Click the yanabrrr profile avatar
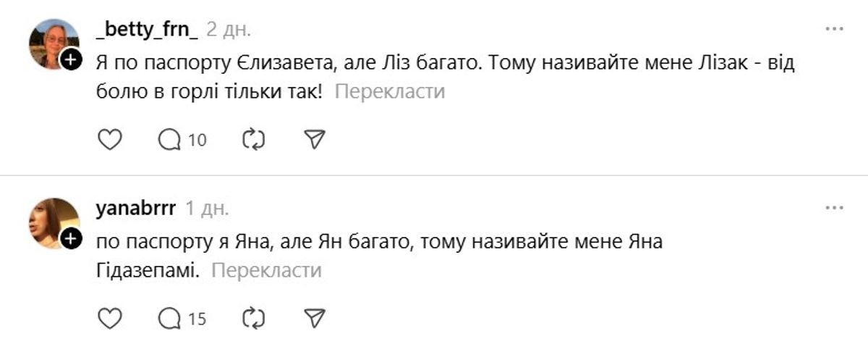 52,221
